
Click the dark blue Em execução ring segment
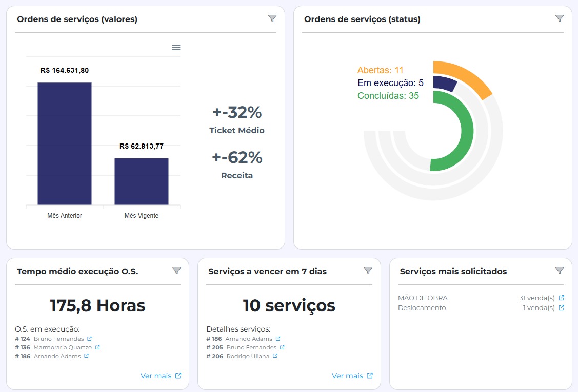click(444, 83)
